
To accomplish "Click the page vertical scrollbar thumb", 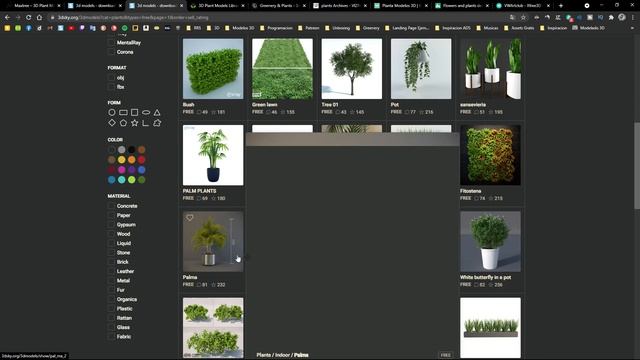I will tap(637, 165).
